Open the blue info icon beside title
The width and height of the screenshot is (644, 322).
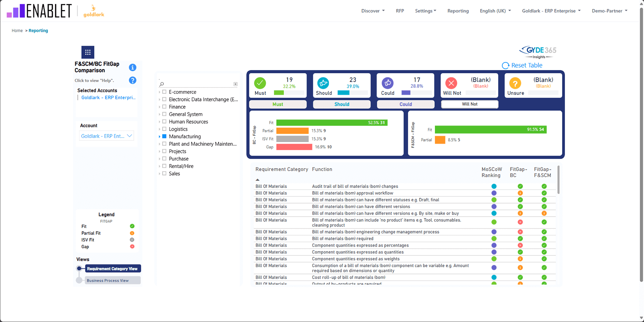tap(132, 67)
